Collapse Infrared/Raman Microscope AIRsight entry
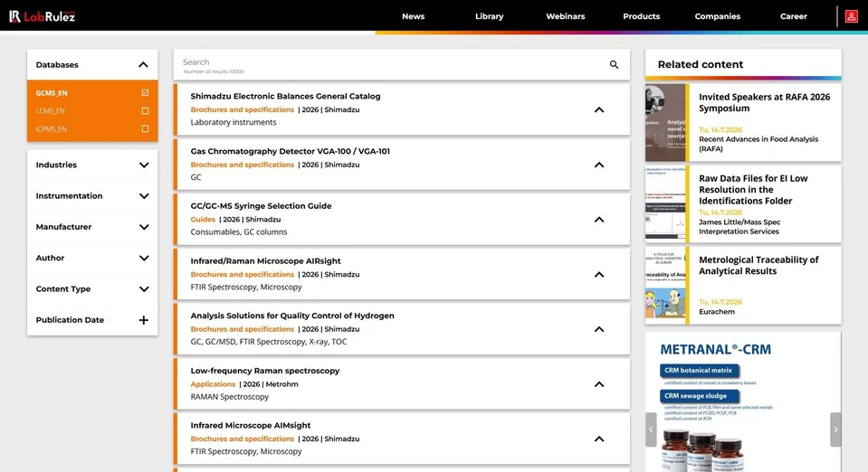Image resolution: width=868 pixels, height=472 pixels. [x=599, y=275]
